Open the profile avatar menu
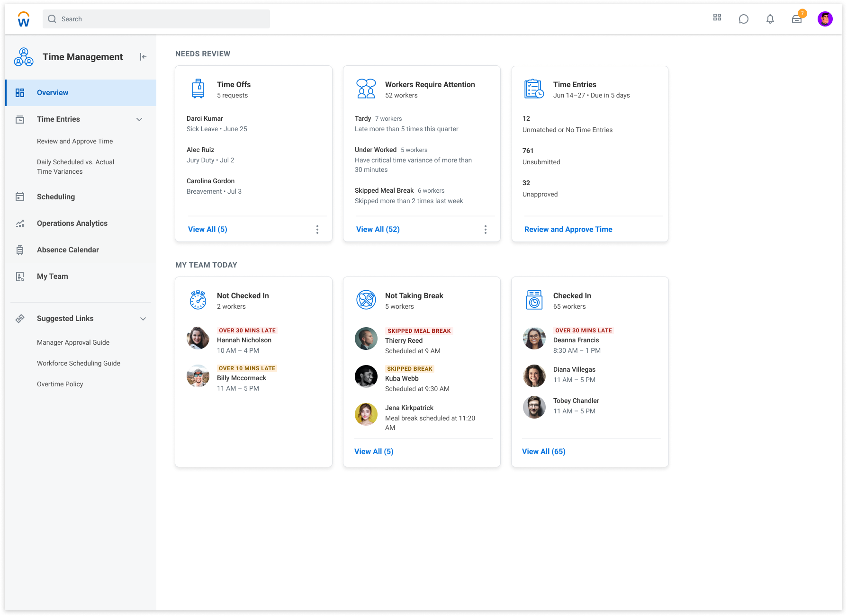 [825, 18]
